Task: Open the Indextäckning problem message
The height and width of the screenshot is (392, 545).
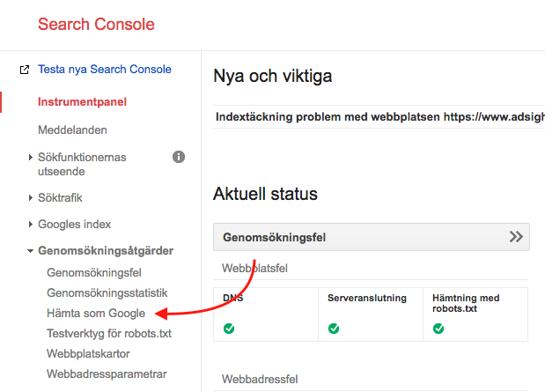Action: [380, 117]
